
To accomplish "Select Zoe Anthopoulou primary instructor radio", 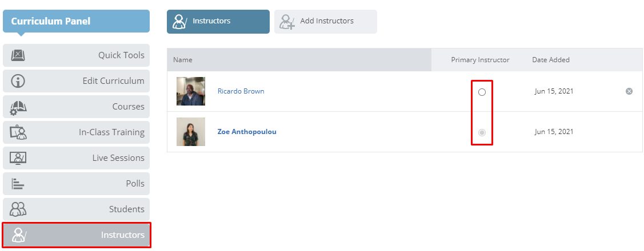I will pyautogui.click(x=482, y=132).
